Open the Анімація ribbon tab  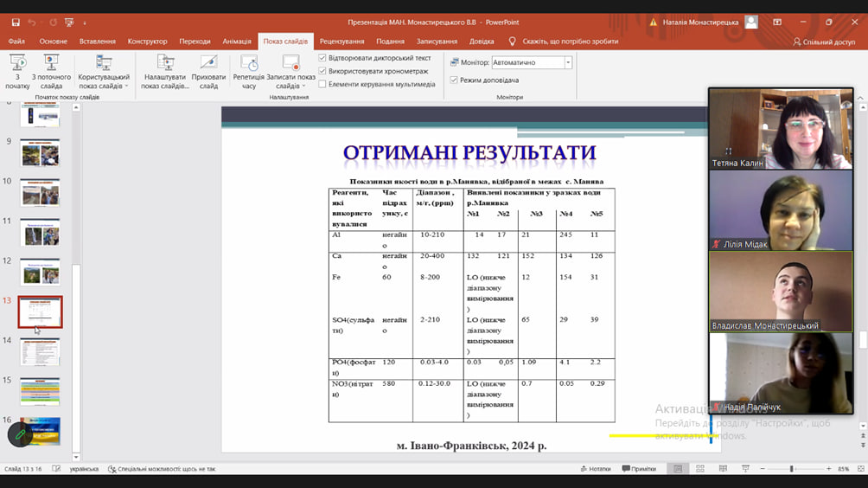236,41
